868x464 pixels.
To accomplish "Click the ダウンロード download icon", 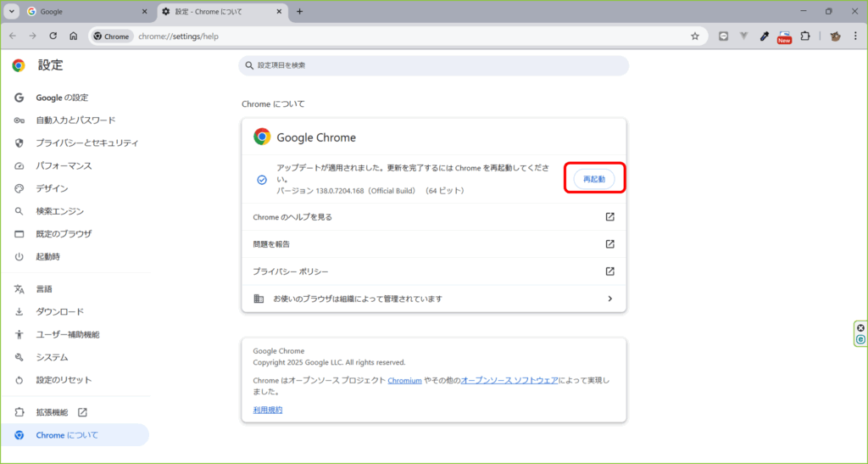I will tap(19, 311).
